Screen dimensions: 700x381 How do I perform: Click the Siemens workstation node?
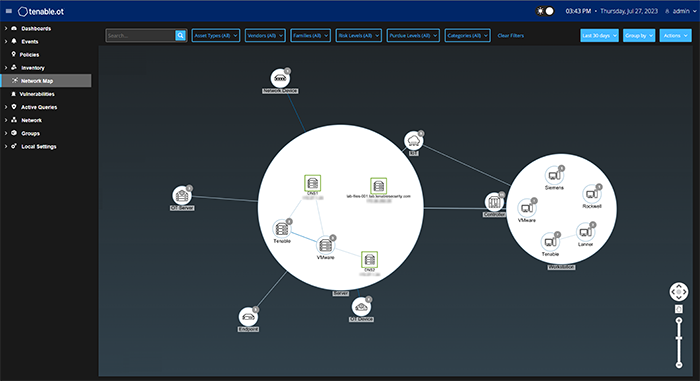[x=554, y=176]
